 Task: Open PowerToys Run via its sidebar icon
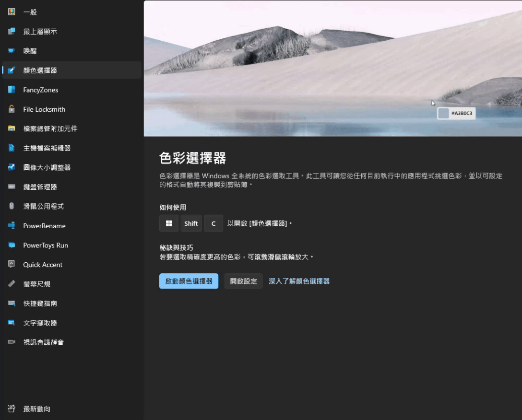pyautogui.click(x=11, y=245)
